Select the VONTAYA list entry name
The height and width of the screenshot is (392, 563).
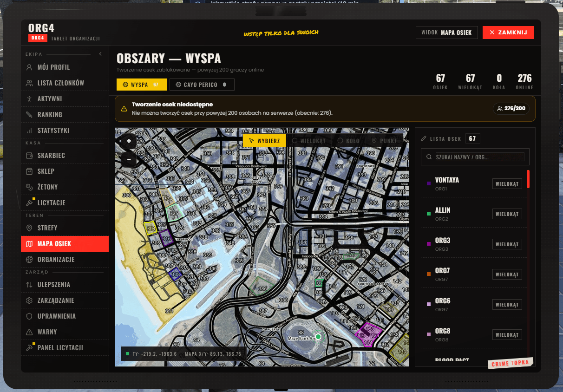pos(447,180)
